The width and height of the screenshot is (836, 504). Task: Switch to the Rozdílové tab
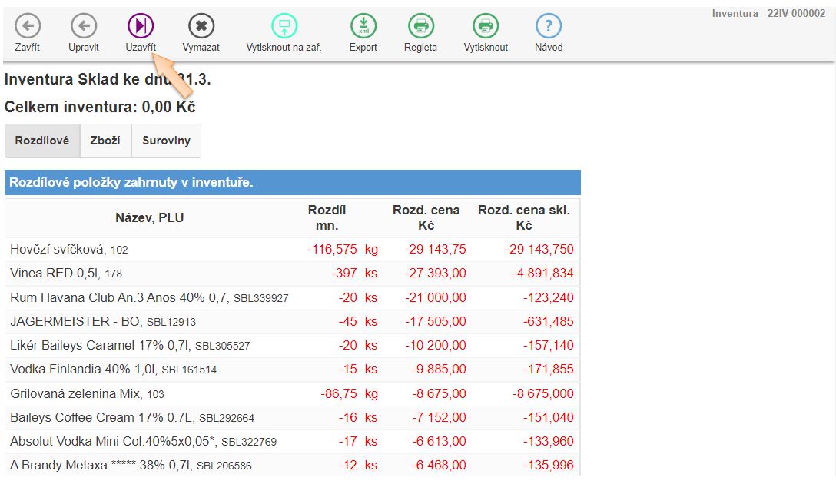42,141
